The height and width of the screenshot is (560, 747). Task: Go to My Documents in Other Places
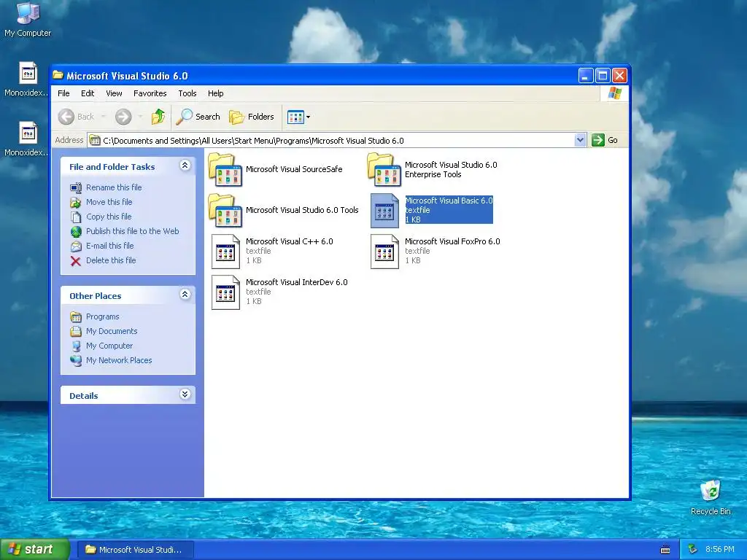pos(112,332)
